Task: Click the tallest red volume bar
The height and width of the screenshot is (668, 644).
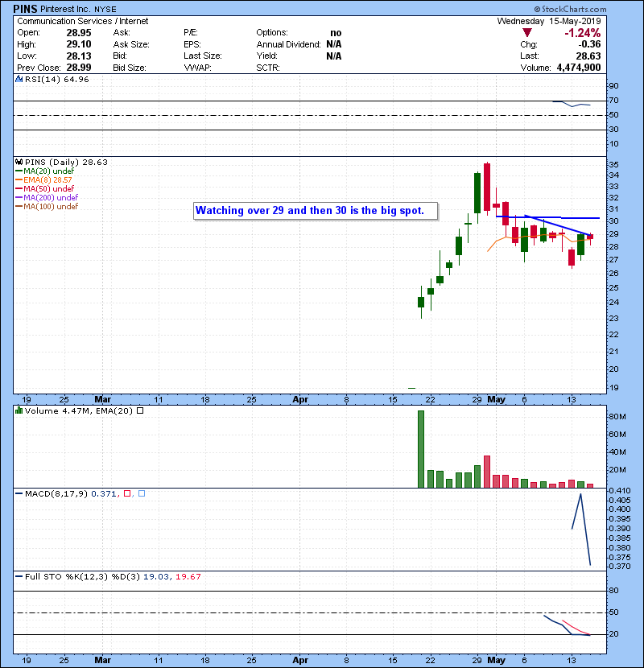Action: pyautogui.click(x=487, y=472)
